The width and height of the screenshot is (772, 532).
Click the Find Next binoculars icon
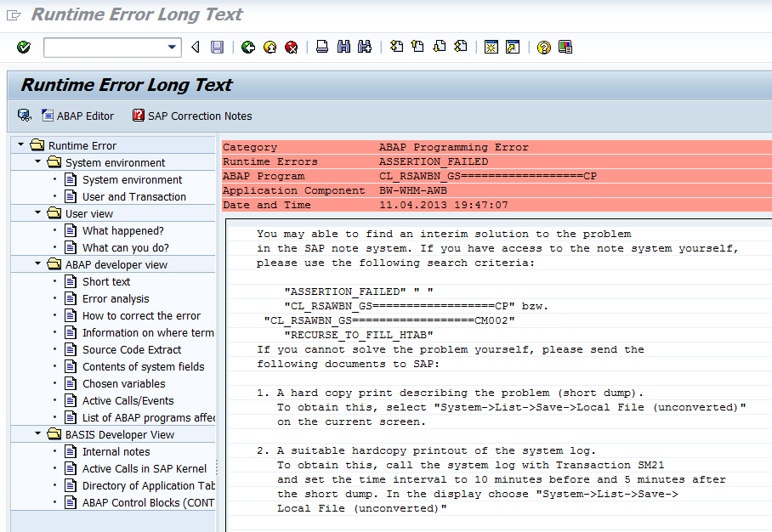(365, 48)
